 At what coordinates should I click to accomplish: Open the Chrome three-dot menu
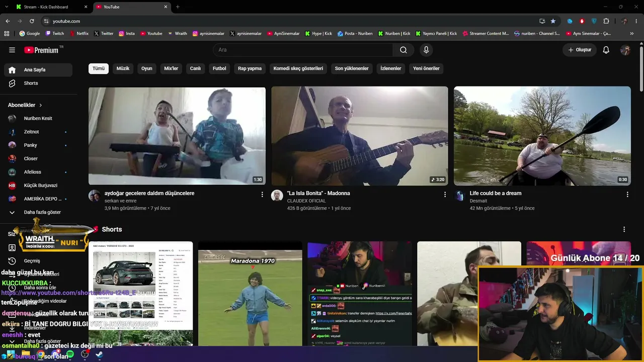point(636,21)
